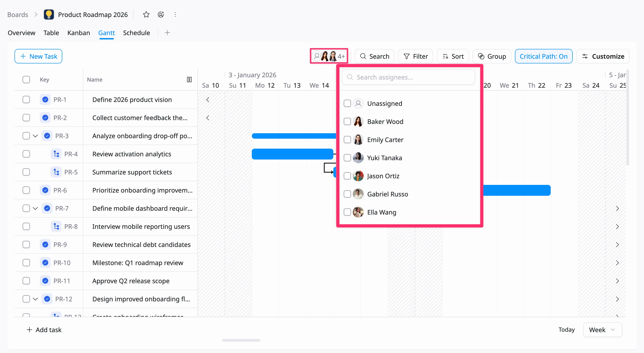Star the Product Roadmap 2026 board
644x353 pixels.
146,15
